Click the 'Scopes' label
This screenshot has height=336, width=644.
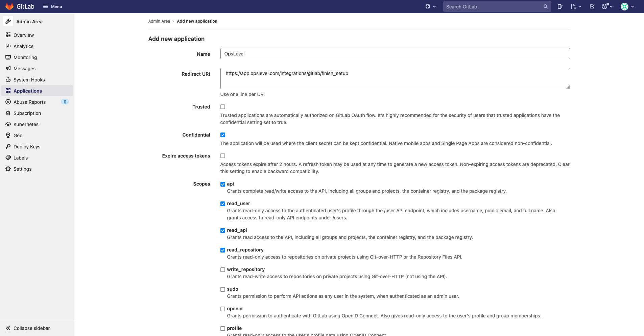tap(201, 184)
